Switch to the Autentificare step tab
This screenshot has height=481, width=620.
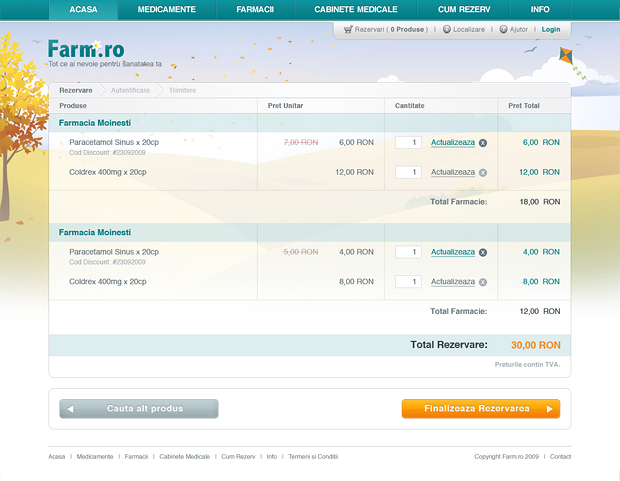(130, 90)
